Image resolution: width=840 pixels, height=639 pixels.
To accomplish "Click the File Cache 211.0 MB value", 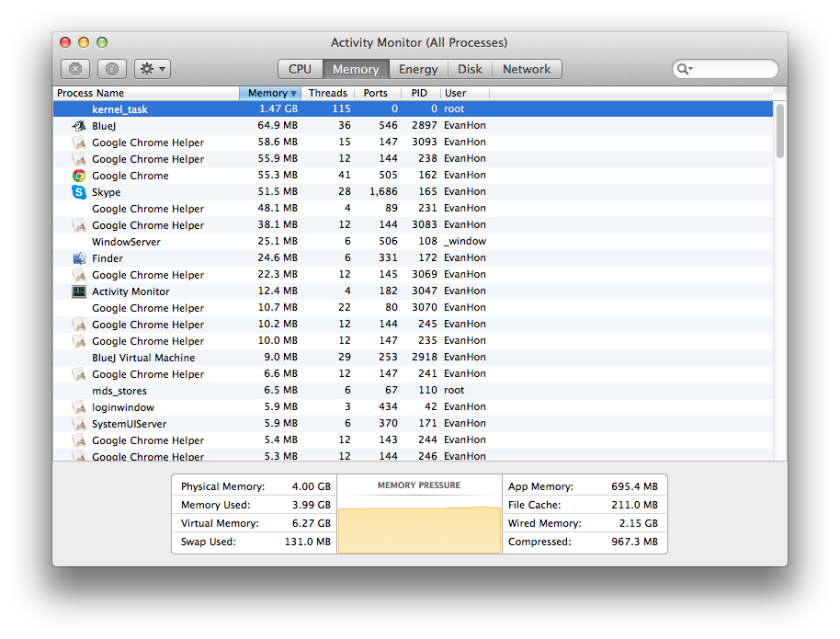I will tap(634, 505).
